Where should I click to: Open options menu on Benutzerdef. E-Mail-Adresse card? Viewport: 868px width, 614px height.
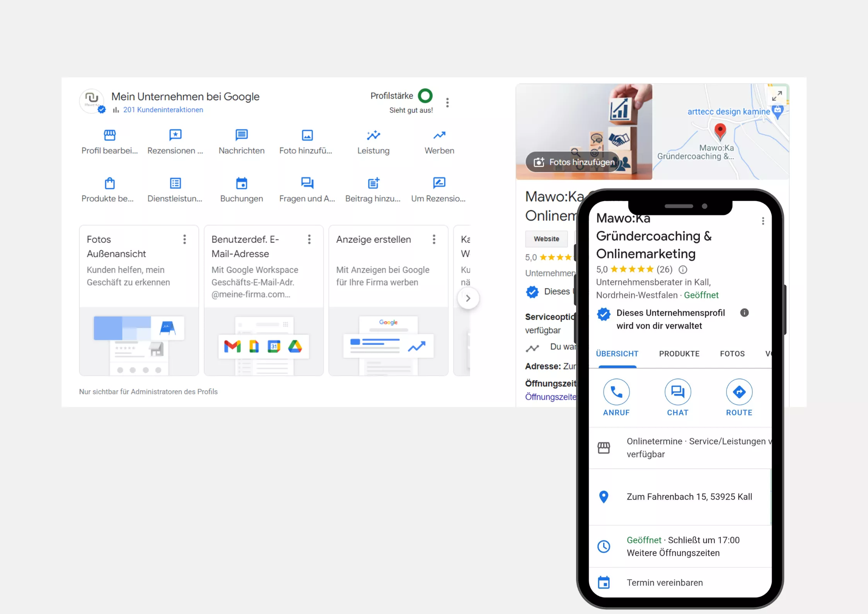point(309,239)
